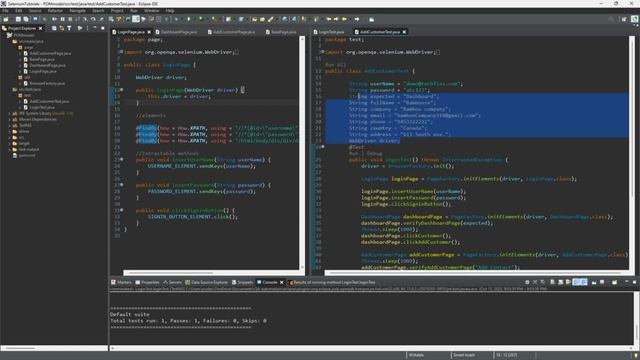Click Run link above loginTest method

(353, 153)
